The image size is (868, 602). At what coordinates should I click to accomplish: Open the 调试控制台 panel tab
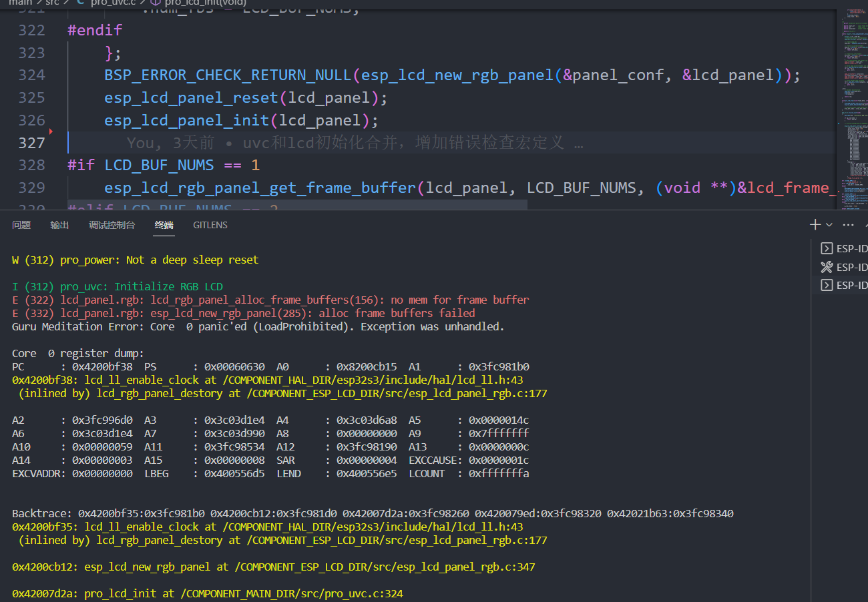coord(112,225)
